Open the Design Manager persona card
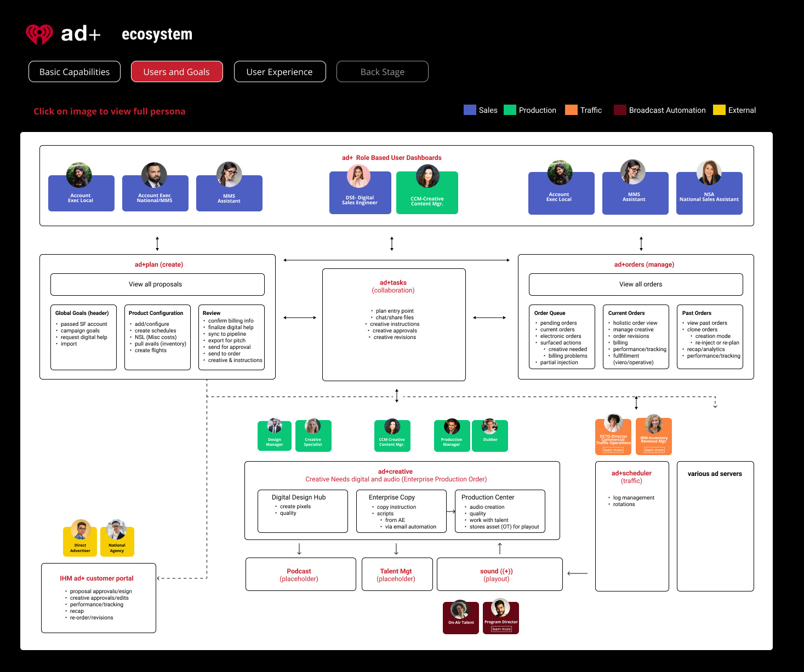The image size is (804, 672). 275,435
